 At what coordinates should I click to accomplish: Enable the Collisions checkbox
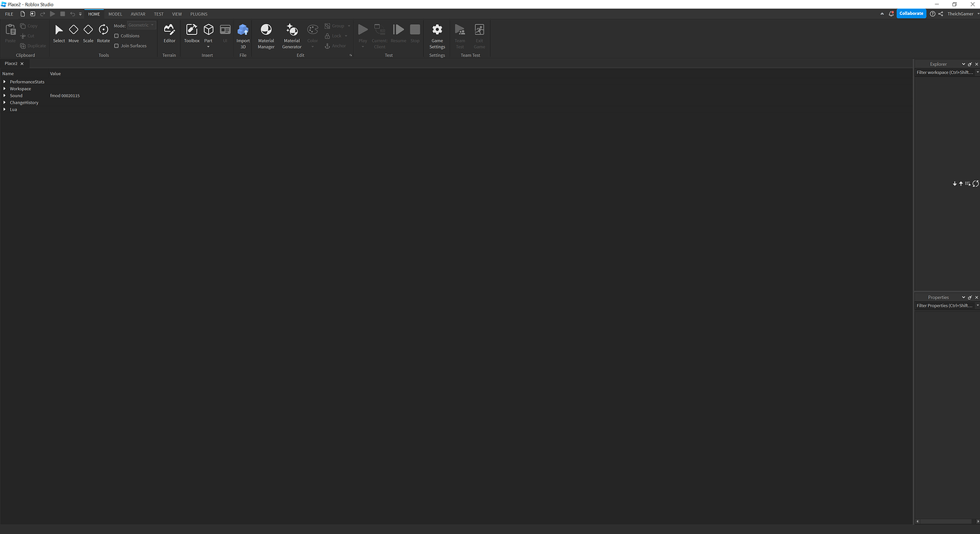pos(116,36)
